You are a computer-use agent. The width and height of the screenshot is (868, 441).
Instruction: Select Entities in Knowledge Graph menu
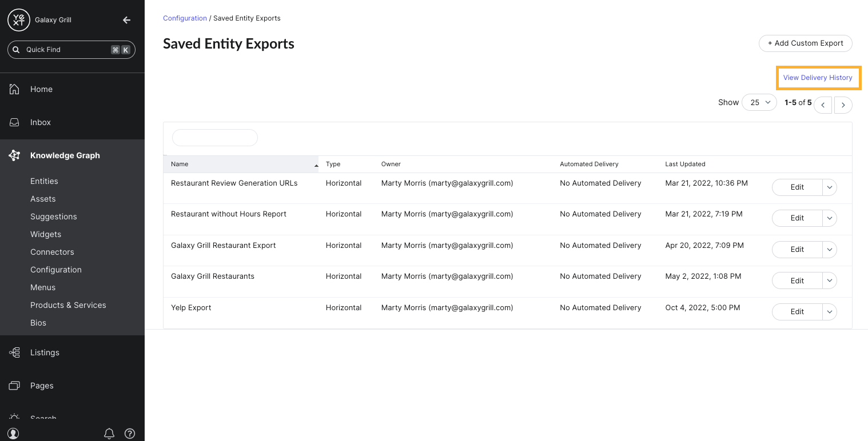[44, 181]
